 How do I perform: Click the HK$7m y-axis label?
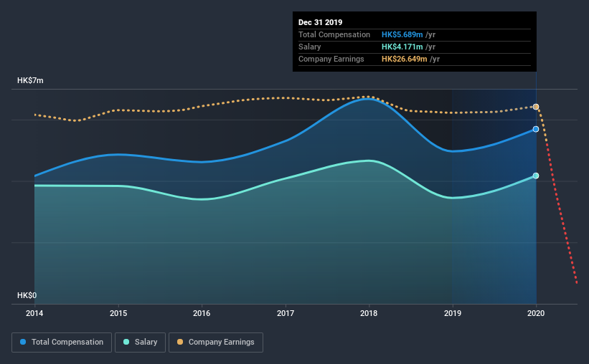click(x=30, y=81)
